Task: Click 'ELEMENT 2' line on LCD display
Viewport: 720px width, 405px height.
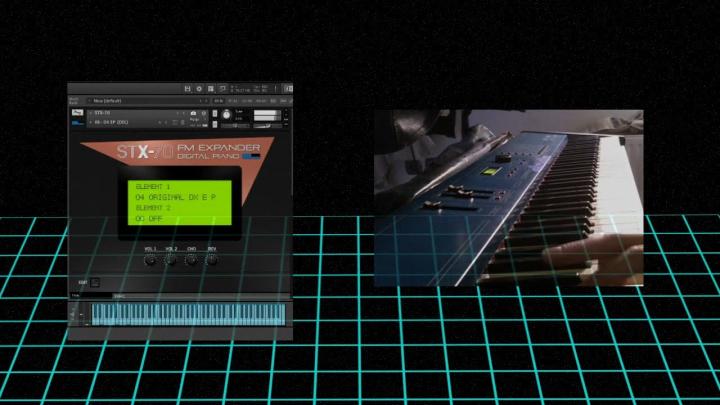Action: (x=153, y=208)
